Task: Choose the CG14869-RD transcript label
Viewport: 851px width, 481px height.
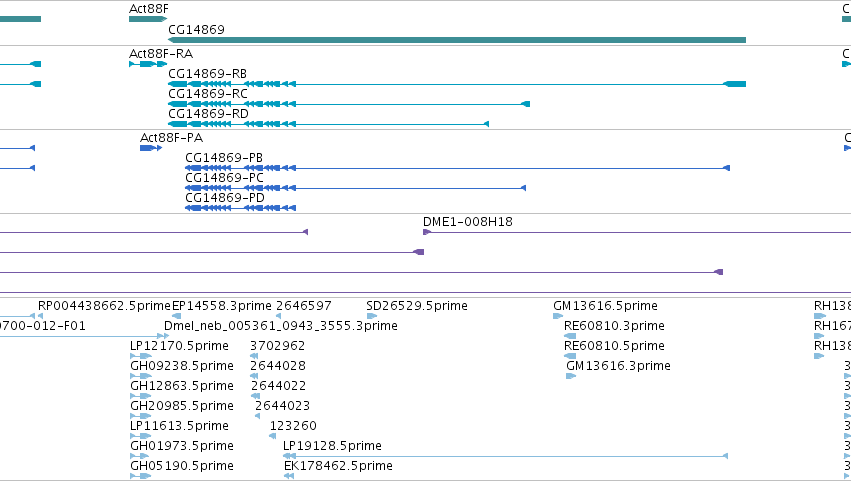Action: point(208,114)
